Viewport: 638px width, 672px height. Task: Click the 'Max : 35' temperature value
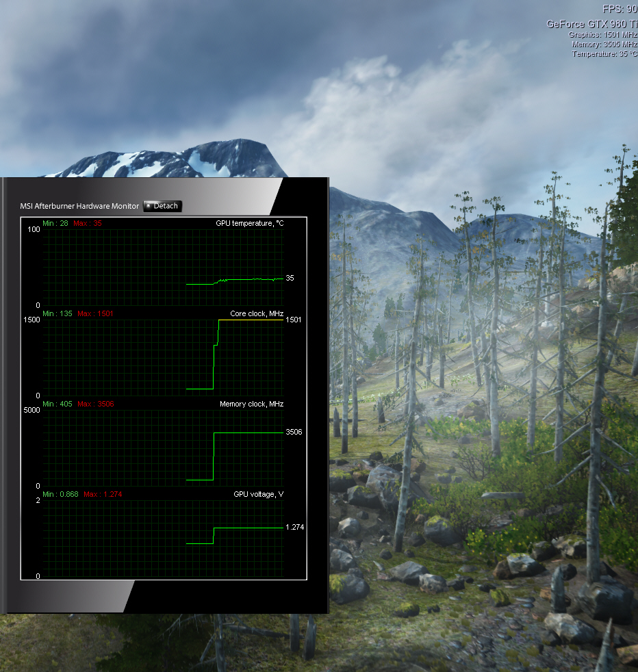88,223
